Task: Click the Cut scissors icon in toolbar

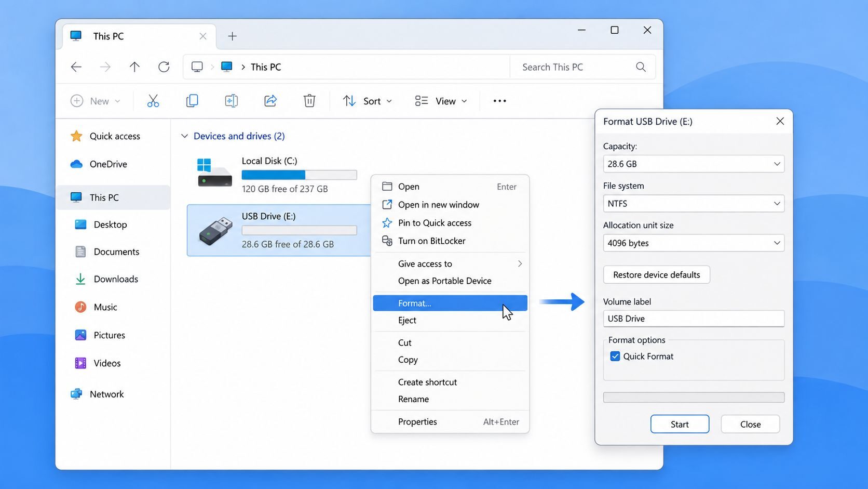Action: pyautogui.click(x=153, y=101)
